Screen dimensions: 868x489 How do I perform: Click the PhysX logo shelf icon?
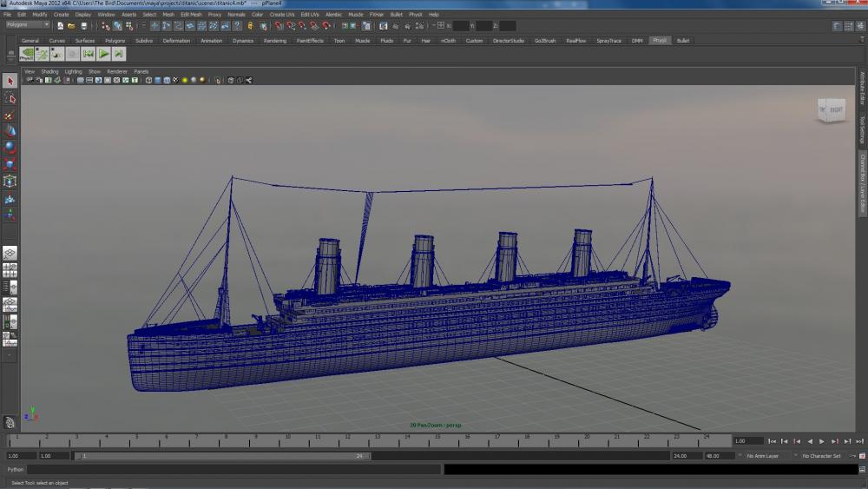[x=28, y=54]
